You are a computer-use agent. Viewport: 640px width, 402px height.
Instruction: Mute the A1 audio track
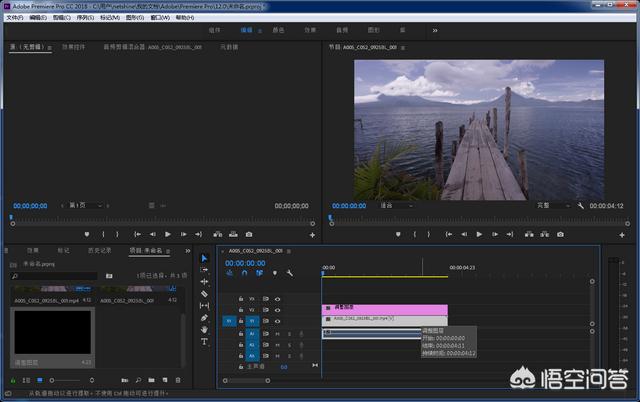tap(277, 333)
